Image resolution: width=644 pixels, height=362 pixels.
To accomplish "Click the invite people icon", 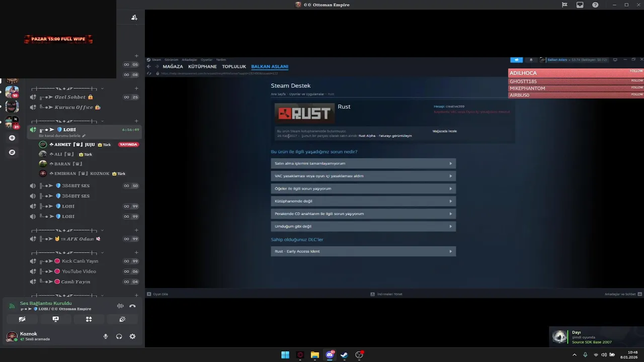I will point(134,17).
